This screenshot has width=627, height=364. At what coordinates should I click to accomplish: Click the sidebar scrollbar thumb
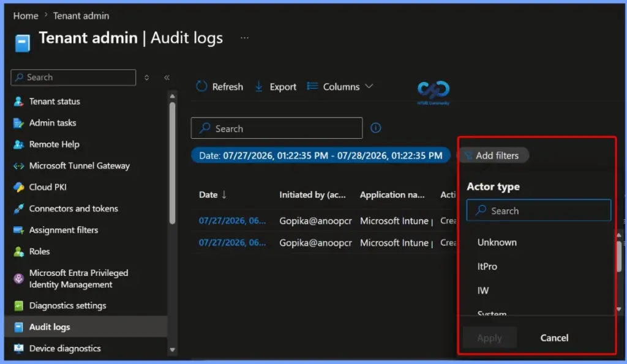[172, 163]
